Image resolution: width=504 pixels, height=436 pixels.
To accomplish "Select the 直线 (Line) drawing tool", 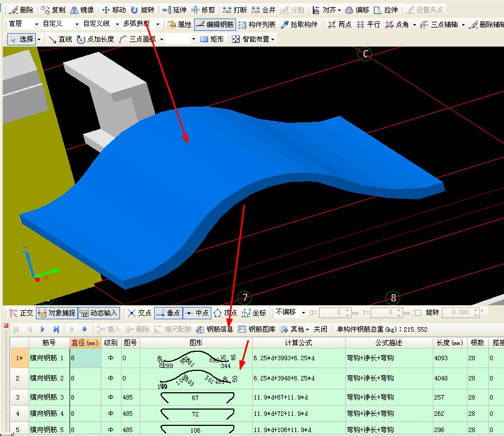I will (60, 39).
